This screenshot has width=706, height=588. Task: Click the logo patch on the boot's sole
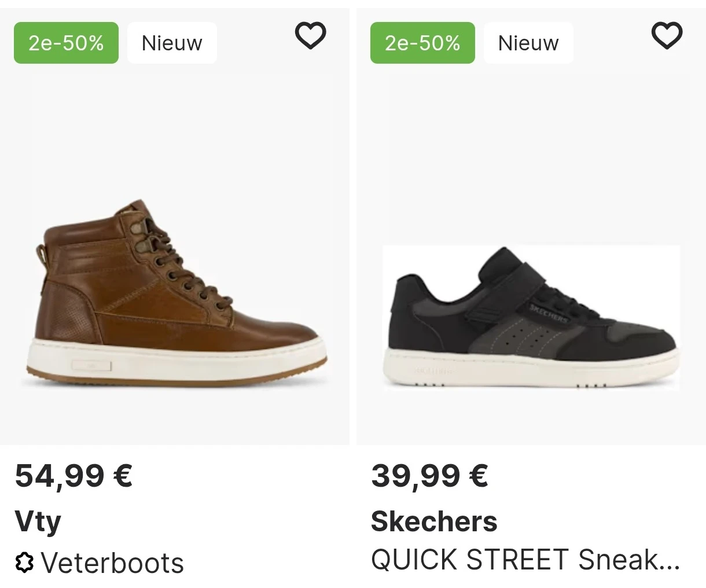click(92, 366)
